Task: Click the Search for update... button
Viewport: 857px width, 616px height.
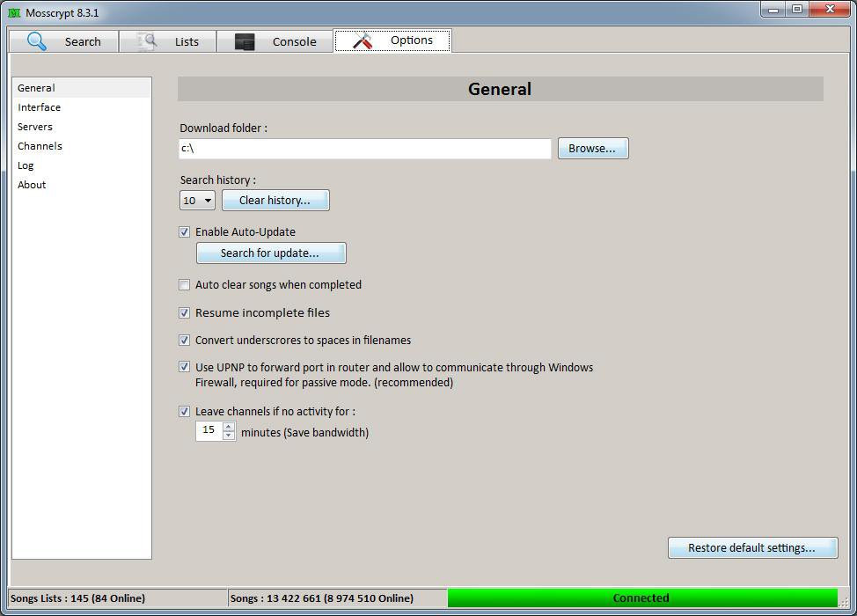Action: pyautogui.click(x=271, y=253)
